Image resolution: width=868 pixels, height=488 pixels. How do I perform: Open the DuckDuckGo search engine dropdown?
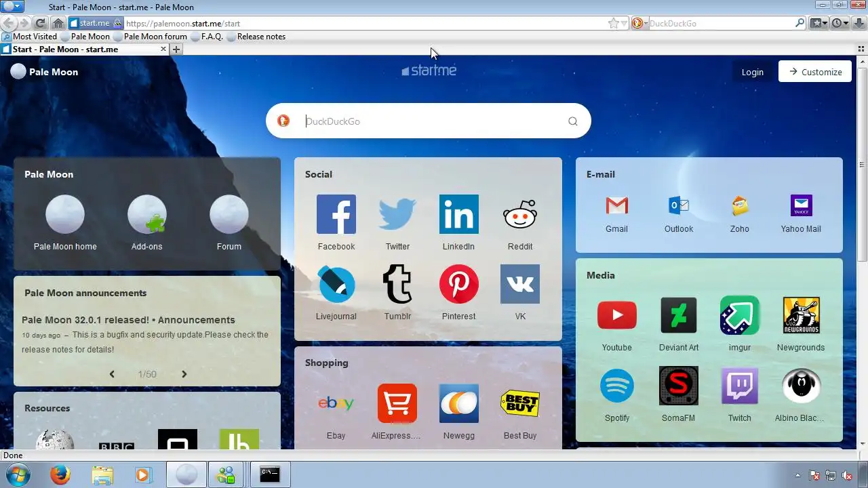click(639, 23)
